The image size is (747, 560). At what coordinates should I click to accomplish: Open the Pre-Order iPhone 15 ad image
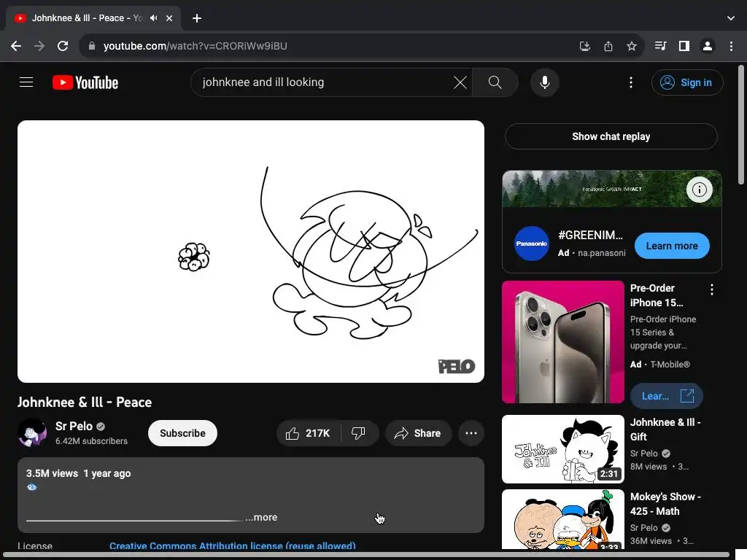pyautogui.click(x=562, y=342)
